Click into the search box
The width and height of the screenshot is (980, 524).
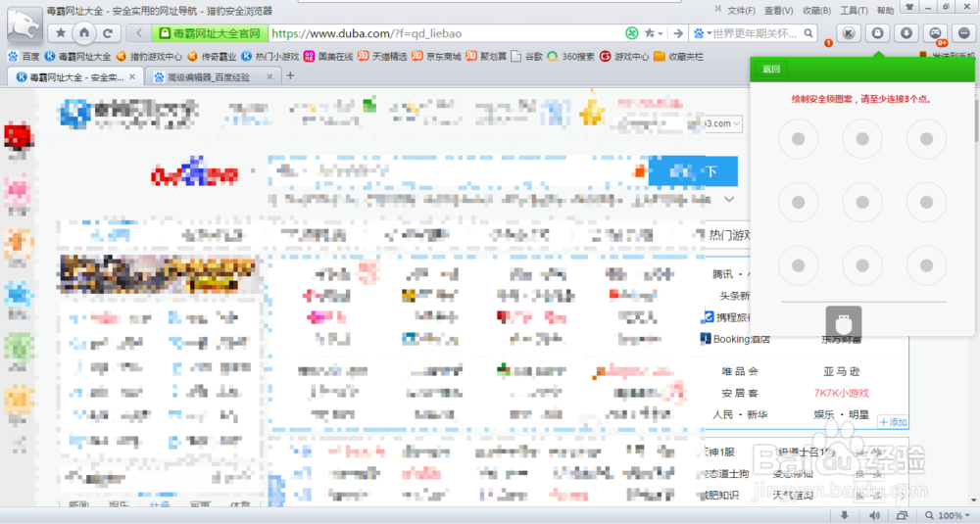pyautogui.click(x=757, y=33)
